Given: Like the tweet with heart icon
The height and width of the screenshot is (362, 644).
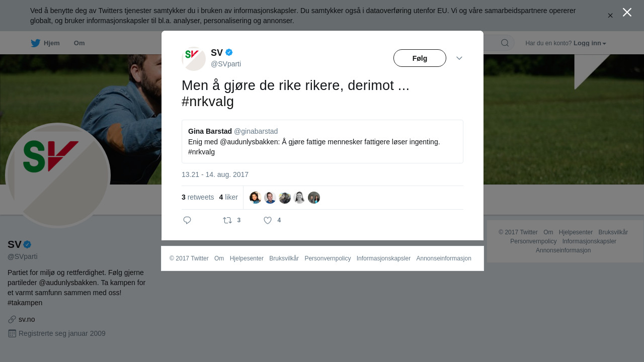Looking at the screenshot, I should [268, 220].
